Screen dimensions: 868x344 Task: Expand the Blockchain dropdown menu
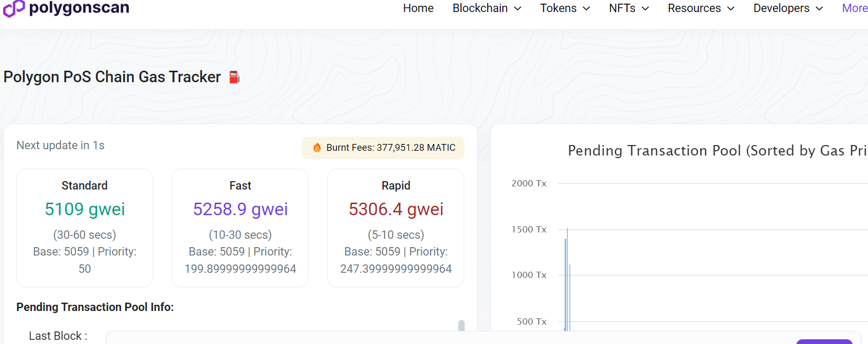click(x=487, y=8)
